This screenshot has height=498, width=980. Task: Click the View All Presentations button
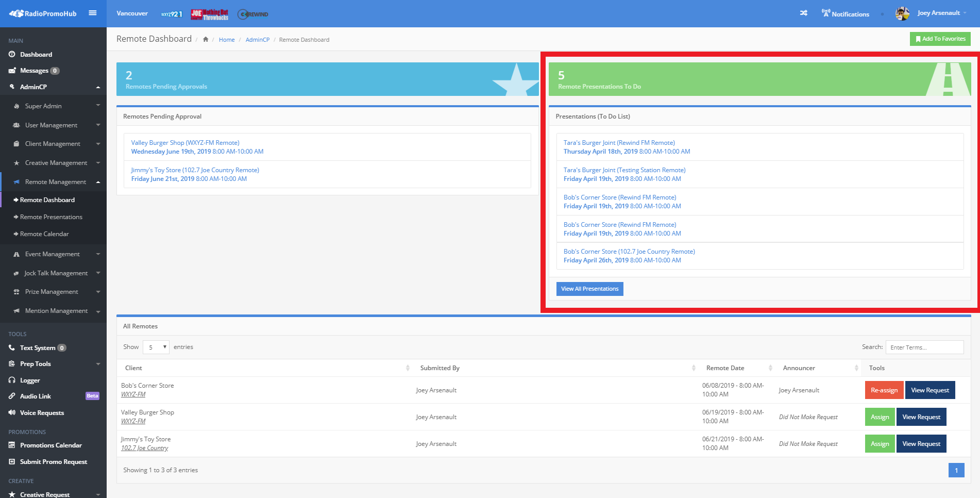pyautogui.click(x=589, y=289)
